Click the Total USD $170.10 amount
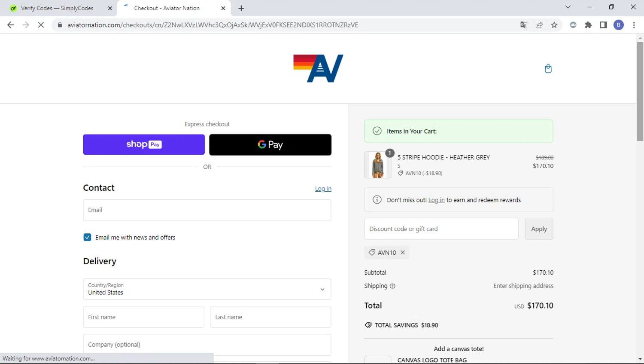Viewport: 644px width, 364px height. pos(534,306)
